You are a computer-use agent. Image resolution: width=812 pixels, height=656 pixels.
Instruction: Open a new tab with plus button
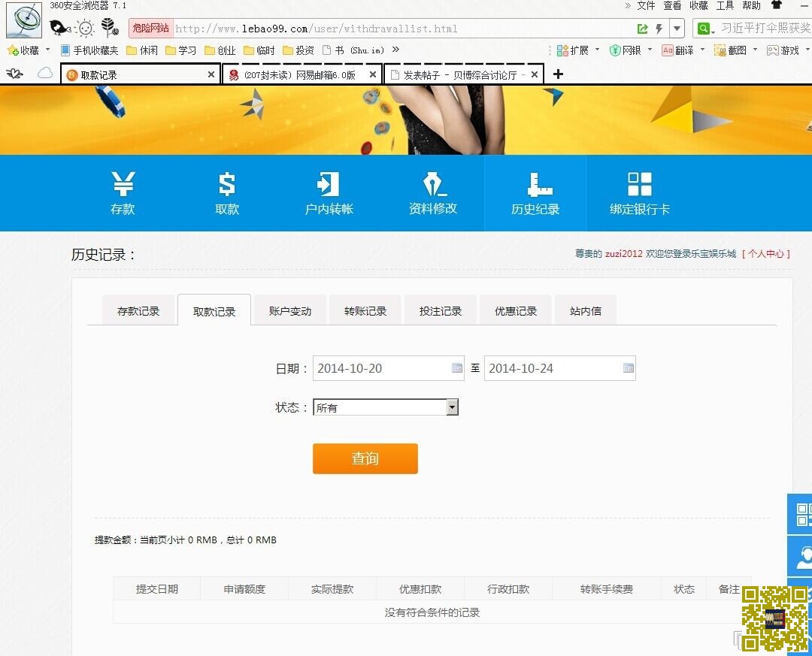558,74
